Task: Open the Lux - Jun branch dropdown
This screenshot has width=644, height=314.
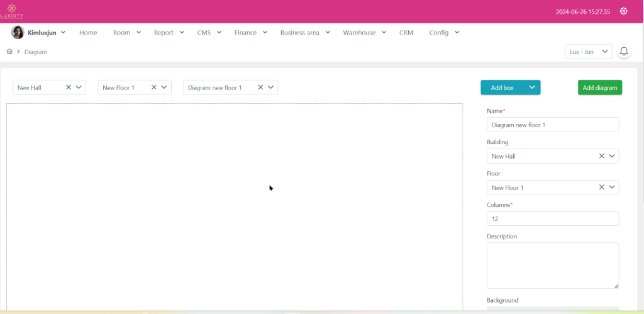Action: click(x=588, y=52)
